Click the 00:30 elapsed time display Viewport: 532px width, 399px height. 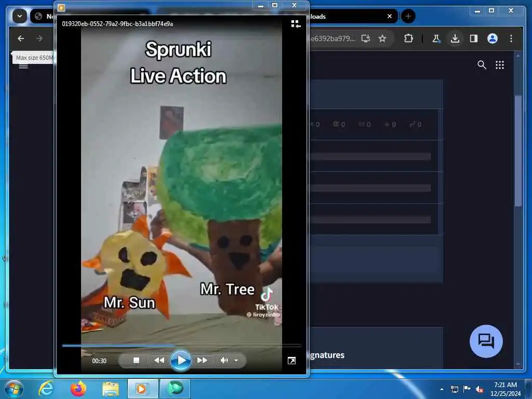pyautogui.click(x=99, y=361)
